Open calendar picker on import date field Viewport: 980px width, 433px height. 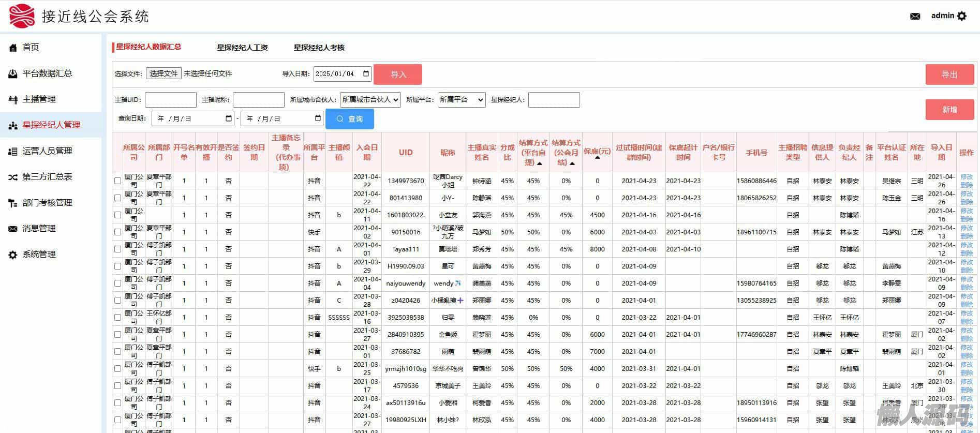[366, 74]
